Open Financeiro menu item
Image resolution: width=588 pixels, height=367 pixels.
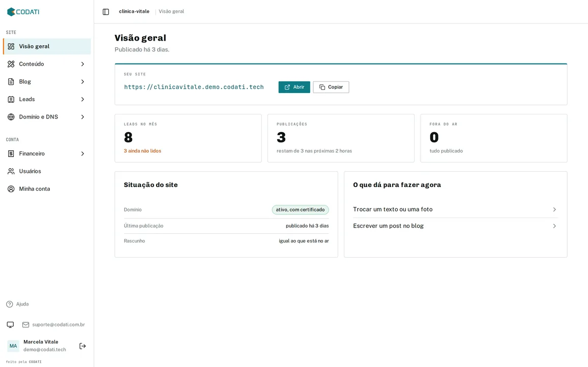[x=47, y=154]
